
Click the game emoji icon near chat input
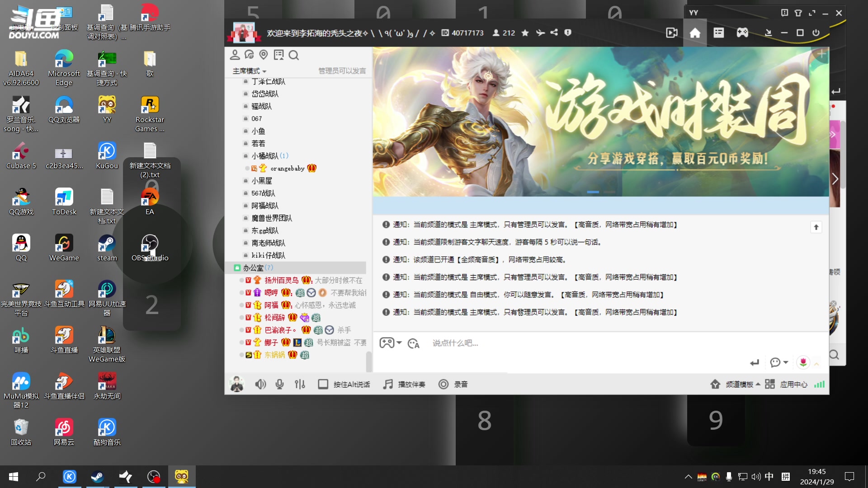click(x=388, y=343)
